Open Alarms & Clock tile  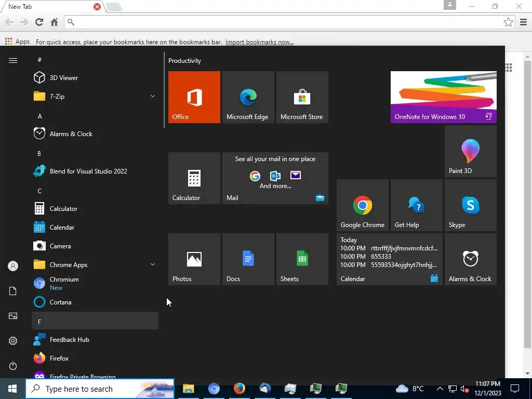pos(471,259)
